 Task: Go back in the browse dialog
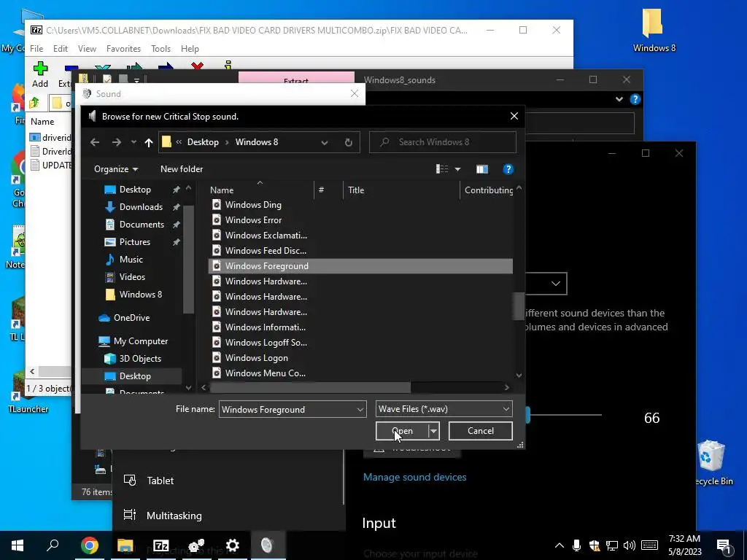pos(95,142)
